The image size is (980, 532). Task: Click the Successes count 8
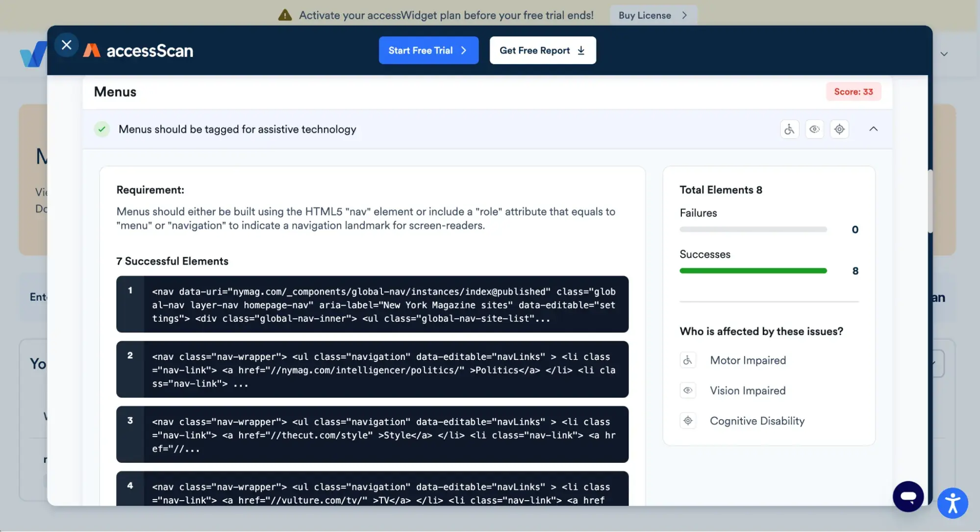(x=855, y=271)
